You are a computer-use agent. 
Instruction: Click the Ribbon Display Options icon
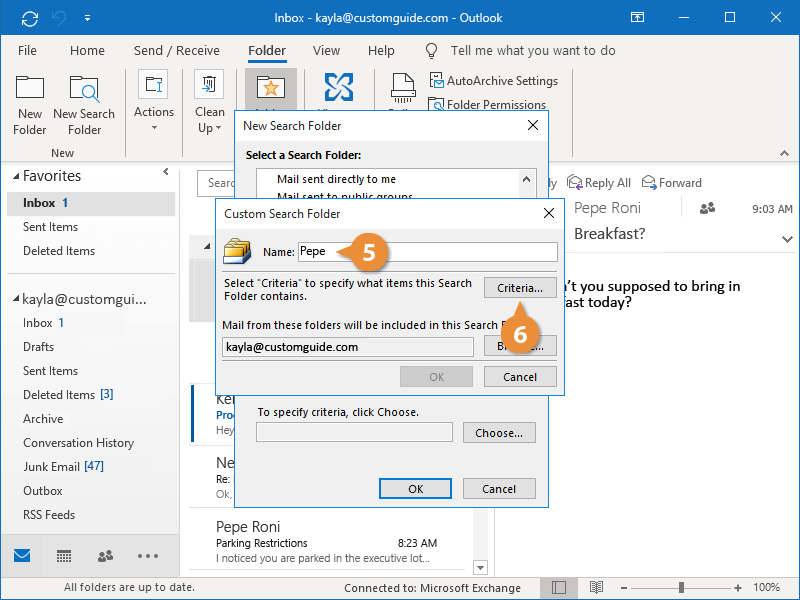click(x=637, y=18)
